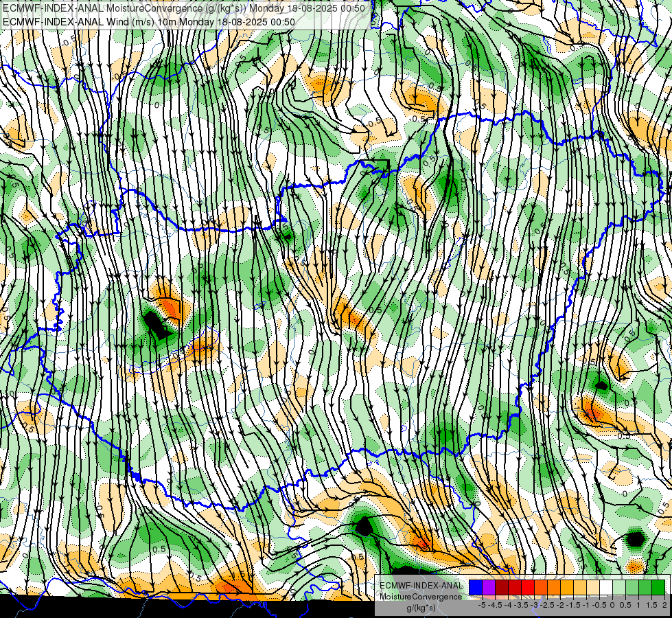Click the Wind (m/s) 10m title line

coord(149,21)
